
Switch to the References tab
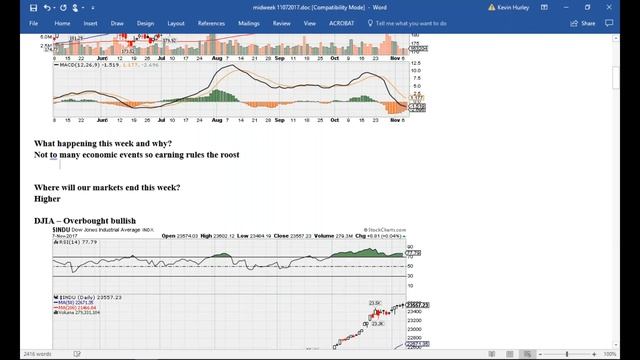click(211, 23)
